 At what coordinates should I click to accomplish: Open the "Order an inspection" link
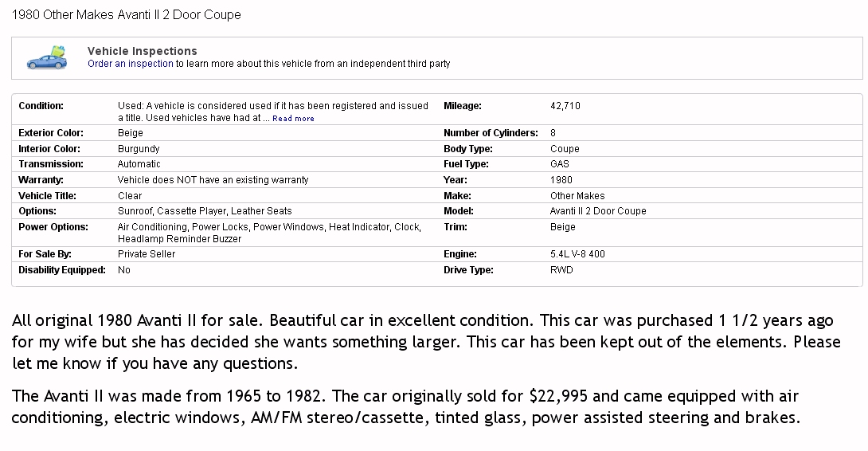(130, 64)
